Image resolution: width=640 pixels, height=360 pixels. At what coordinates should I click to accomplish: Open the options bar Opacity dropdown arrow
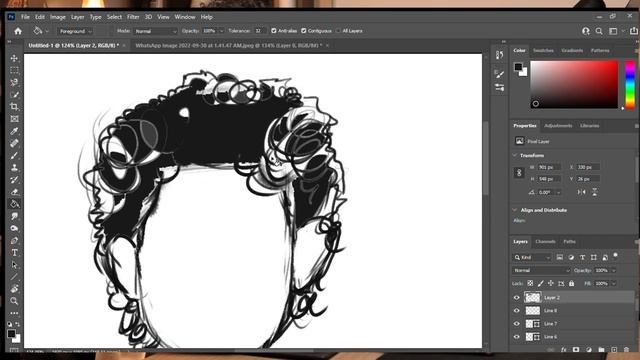222,31
